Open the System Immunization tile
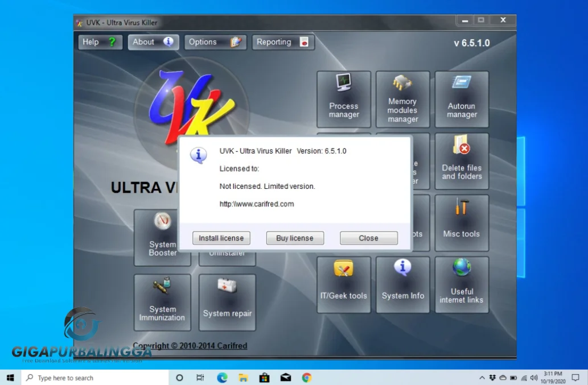588x385 pixels. click(162, 302)
